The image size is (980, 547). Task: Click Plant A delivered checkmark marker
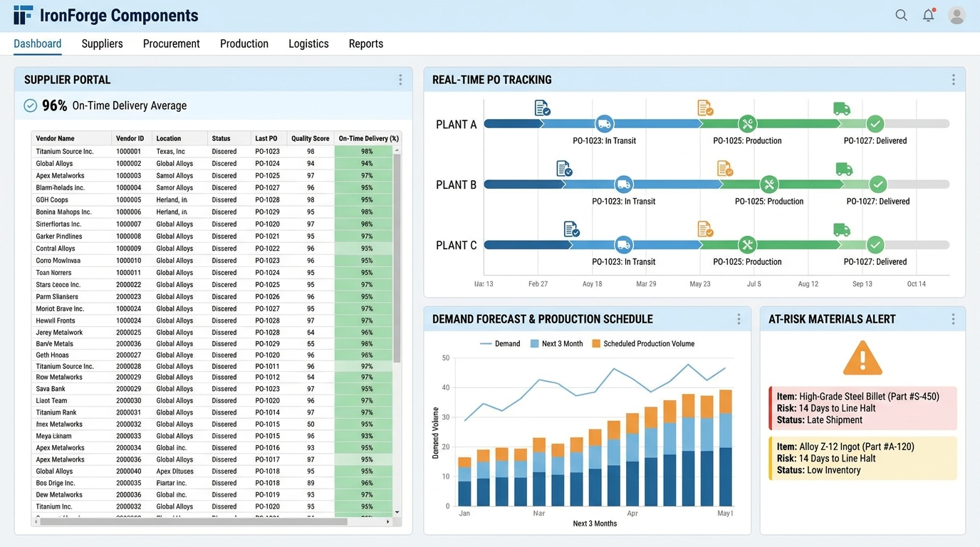point(875,124)
